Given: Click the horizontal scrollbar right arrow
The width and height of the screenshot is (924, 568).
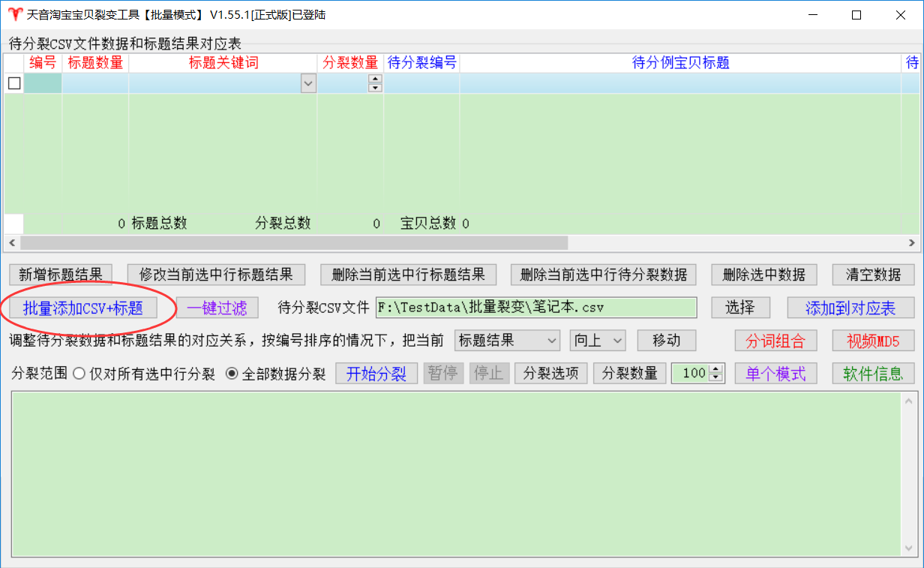Looking at the screenshot, I should pyautogui.click(x=911, y=243).
